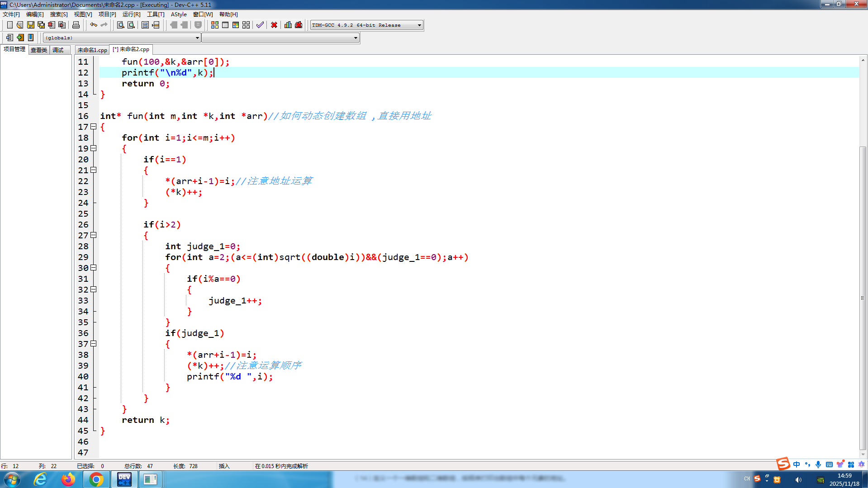
Task: Compile the program with the colored squares icon
Action: (x=215, y=25)
